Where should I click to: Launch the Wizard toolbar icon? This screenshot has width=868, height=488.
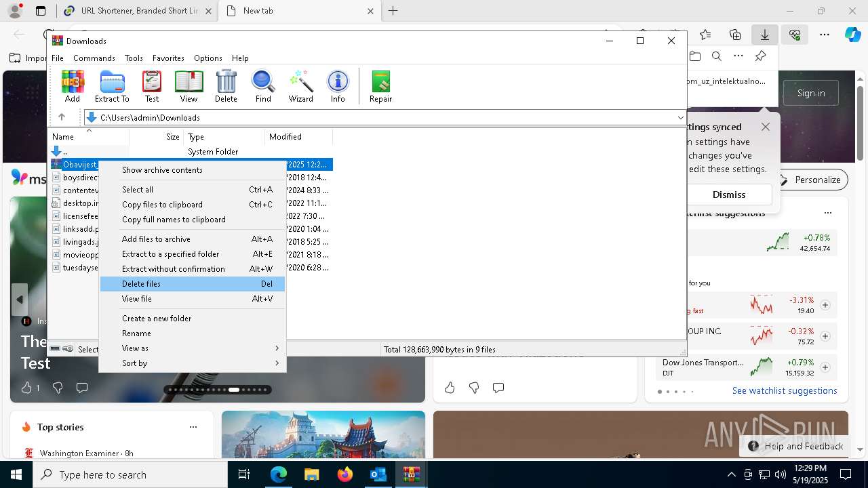click(x=300, y=86)
